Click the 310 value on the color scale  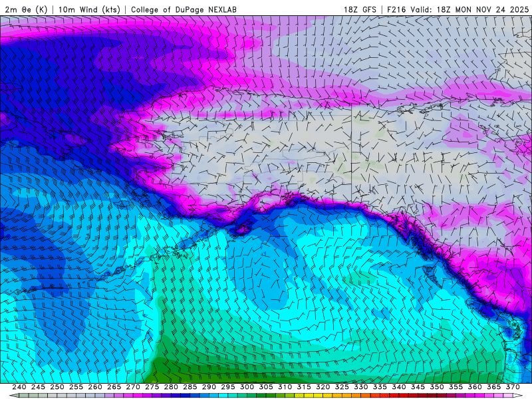coord(285,387)
